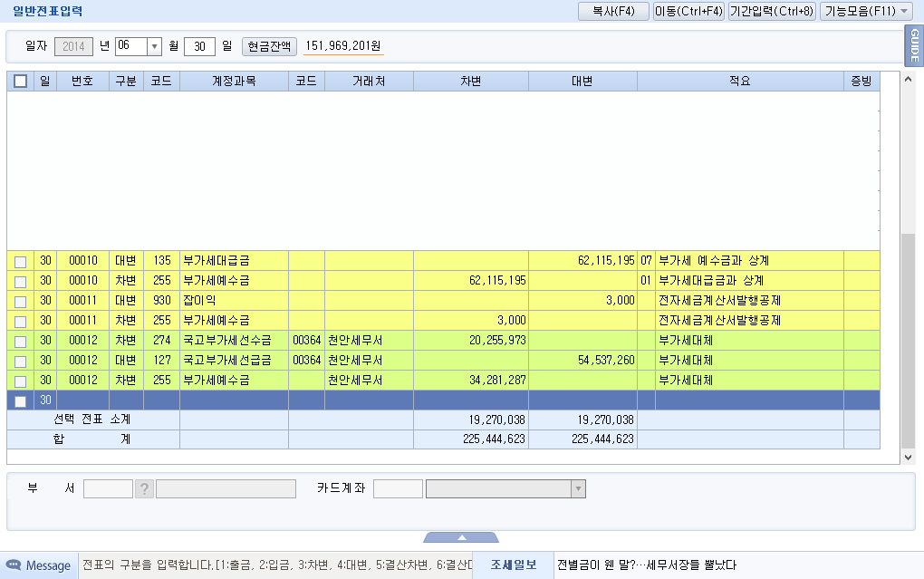Viewport: 924px width, 579px height.
Task: Toggle the select-all header checkbox
Action: pos(21,82)
